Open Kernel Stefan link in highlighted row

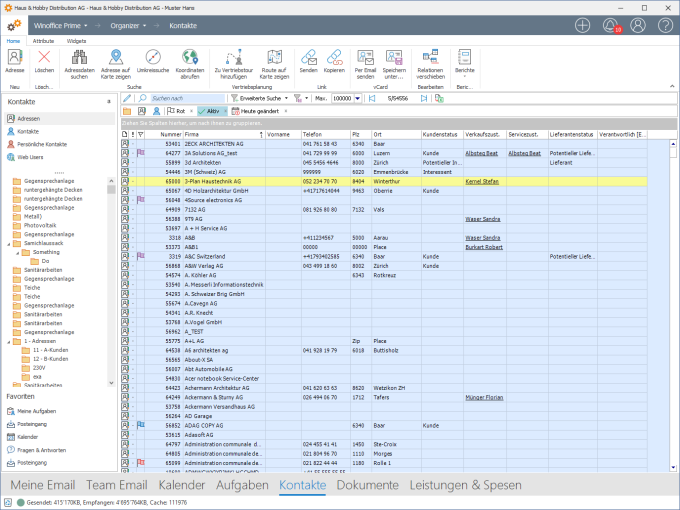[x=482, y=182]
